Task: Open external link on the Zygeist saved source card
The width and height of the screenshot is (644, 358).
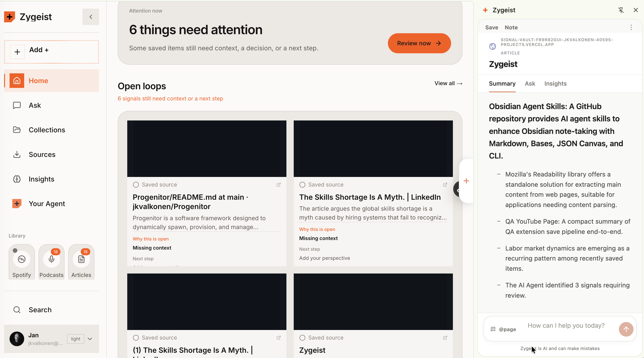Action: [x=445, y=338]
